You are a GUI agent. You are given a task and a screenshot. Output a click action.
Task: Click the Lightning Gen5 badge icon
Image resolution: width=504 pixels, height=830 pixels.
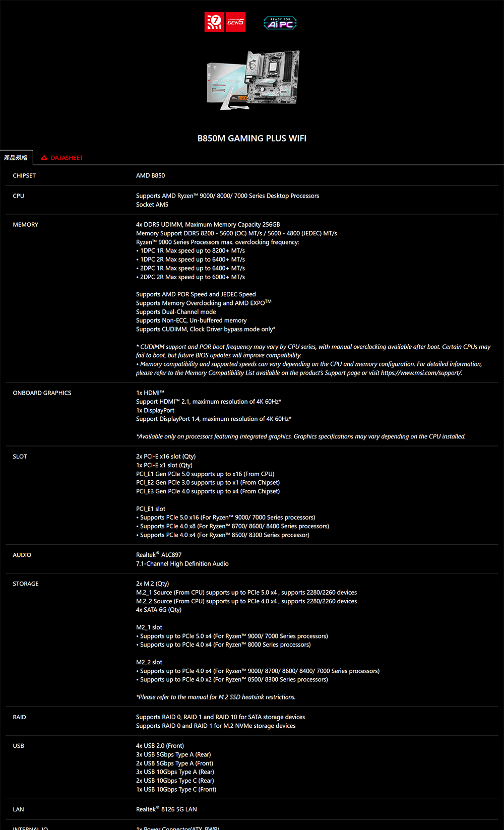[x=235, y=22]
